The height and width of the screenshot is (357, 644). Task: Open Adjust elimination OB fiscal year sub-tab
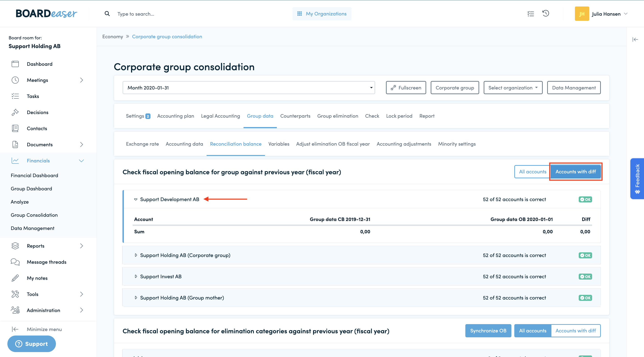coord(333,144)
